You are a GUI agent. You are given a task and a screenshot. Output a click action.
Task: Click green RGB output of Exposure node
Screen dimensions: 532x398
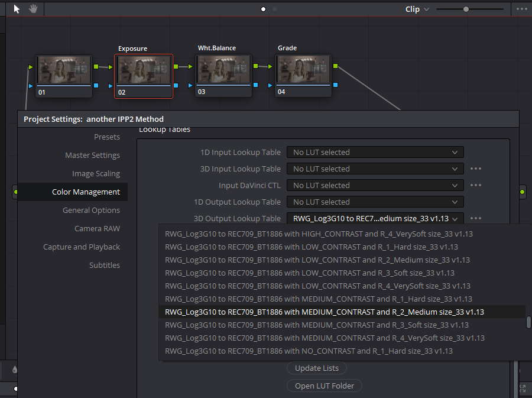tap(176, 66)
